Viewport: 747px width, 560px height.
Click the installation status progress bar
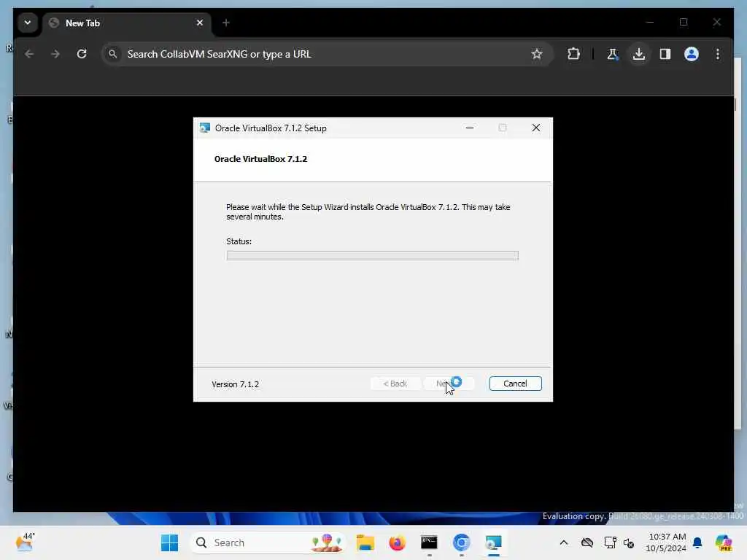click(372, 256)
